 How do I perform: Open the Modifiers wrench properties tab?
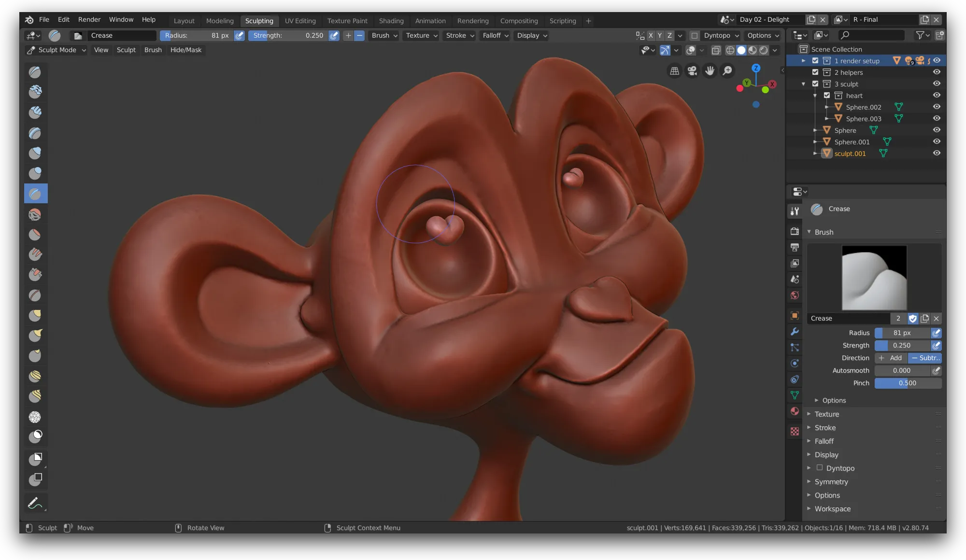tap(795, 332)
